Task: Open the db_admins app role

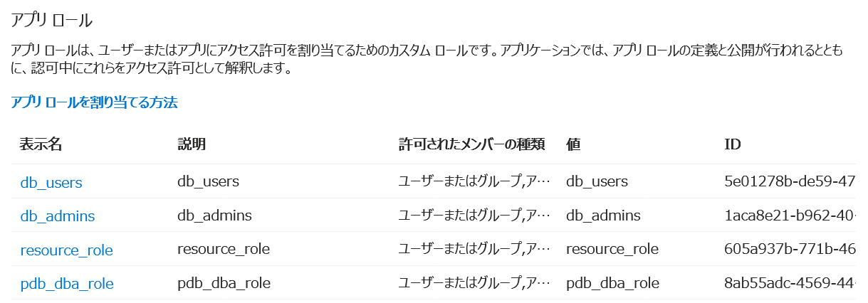Action: [58, 216]
